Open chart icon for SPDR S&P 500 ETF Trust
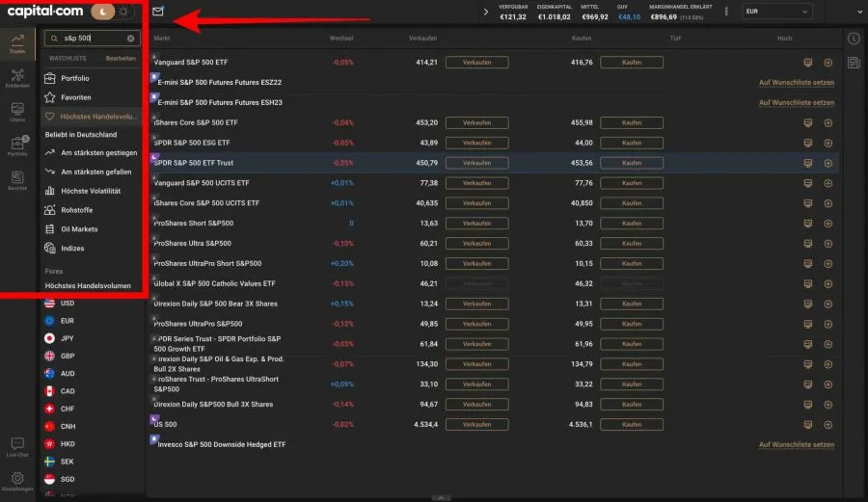The height and width of the screenshot is (502, 868). (x=807, y=163)
